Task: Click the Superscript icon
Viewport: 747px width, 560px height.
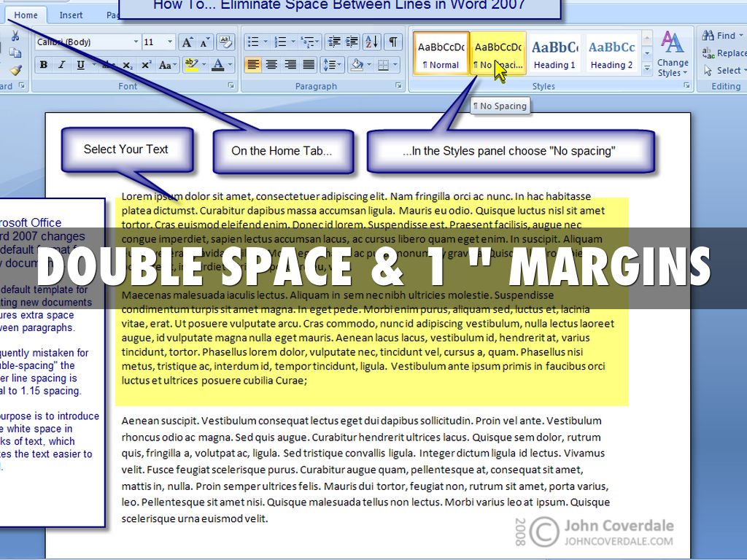Action: (145, 65)
